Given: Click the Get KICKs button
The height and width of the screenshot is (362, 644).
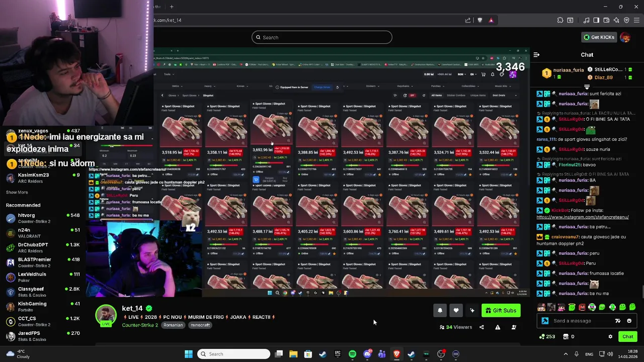Looking at the screenshot, I should point(599,37).
